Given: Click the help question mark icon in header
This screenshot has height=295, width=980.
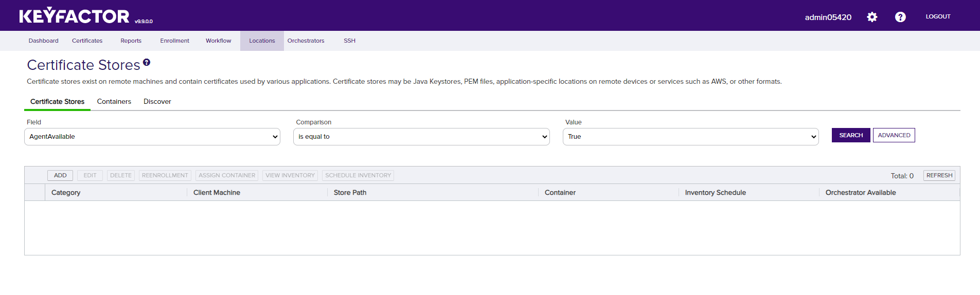Looking at the screenshot, I should [900, 17].
